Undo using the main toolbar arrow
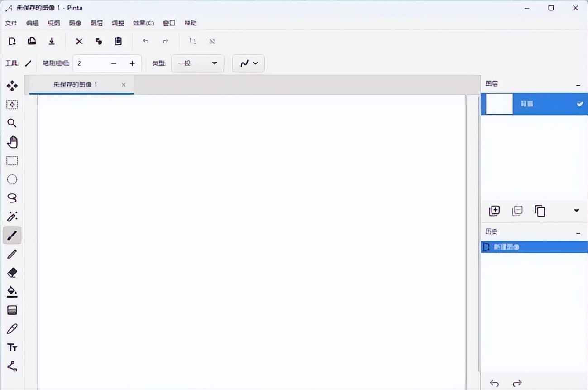Screen dimensions: 588x390 (x=146, y=41)
